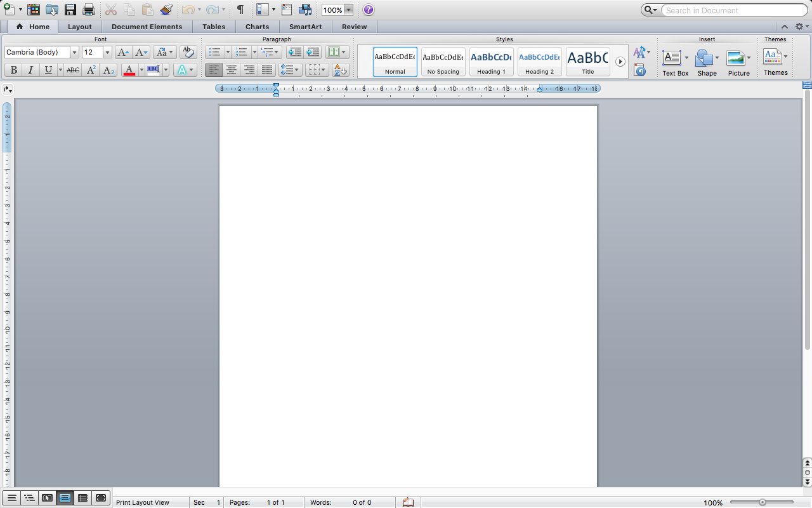812x508 pixels.
Task: Open Word Help purple question icon
Action: 369,10
